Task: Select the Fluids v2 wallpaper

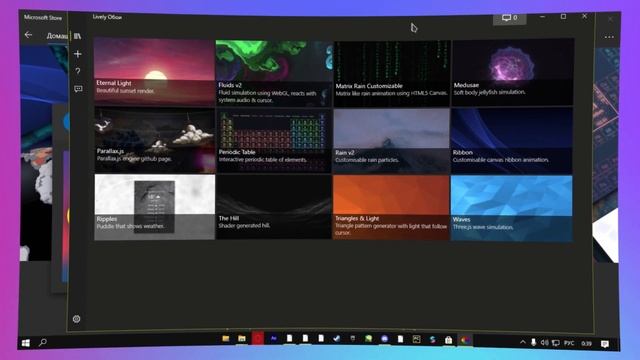Action: (274, 73)
